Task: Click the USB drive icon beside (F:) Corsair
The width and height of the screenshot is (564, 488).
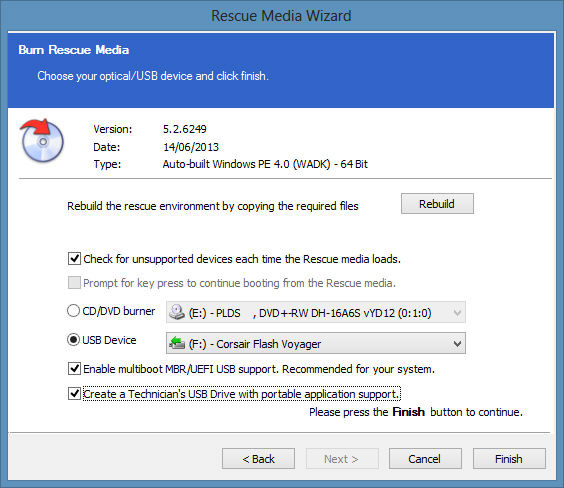Action: pos(177,343)
